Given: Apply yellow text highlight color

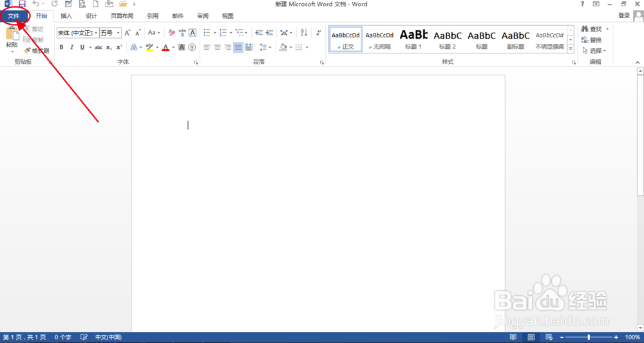Looking at the screenshot, I should 149,47.
